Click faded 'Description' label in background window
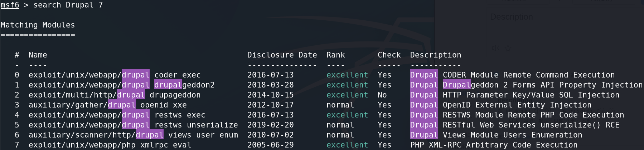The image size is (644, 150). click(511, 17)
